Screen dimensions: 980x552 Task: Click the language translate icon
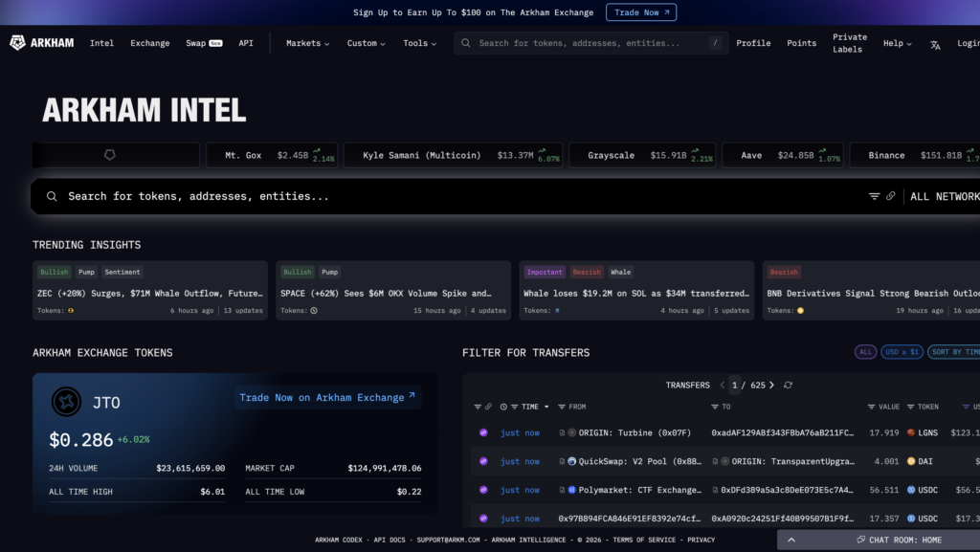click(935, 44)
